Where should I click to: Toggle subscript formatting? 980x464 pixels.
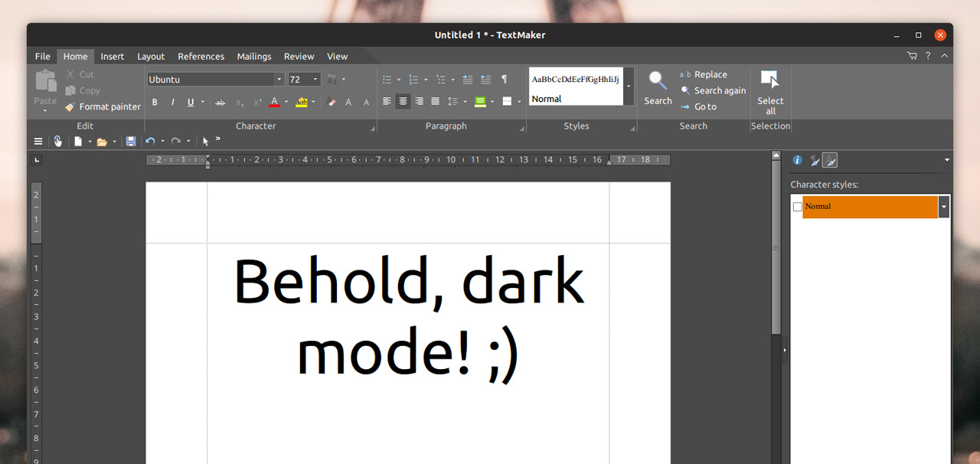coord(240,102)
